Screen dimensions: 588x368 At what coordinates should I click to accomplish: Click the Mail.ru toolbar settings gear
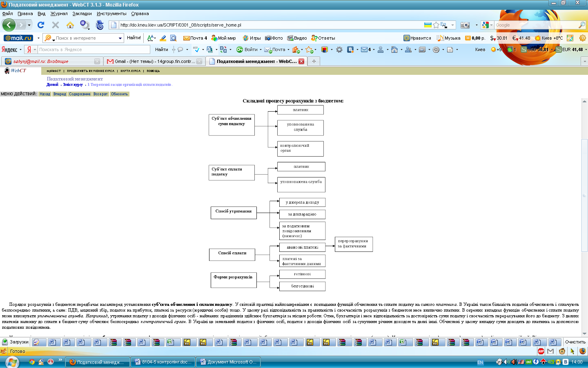click(x=583, y=38)
